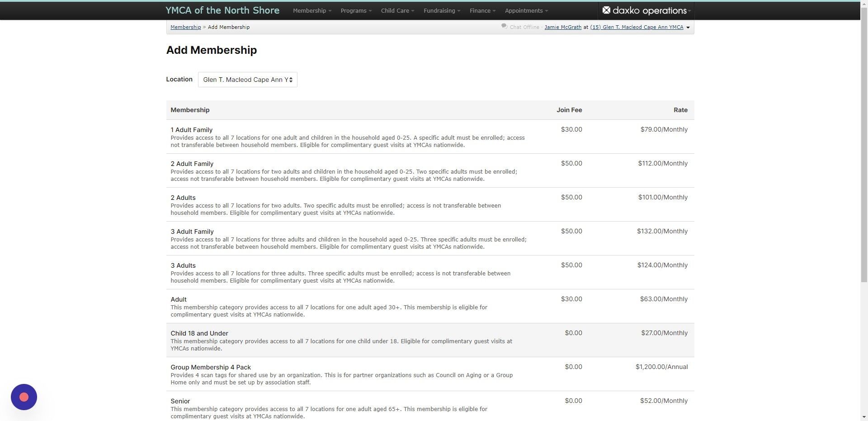Click the $27.00/Monthly rate
Screen dimensions: 868x421
(x=664, y=333)
